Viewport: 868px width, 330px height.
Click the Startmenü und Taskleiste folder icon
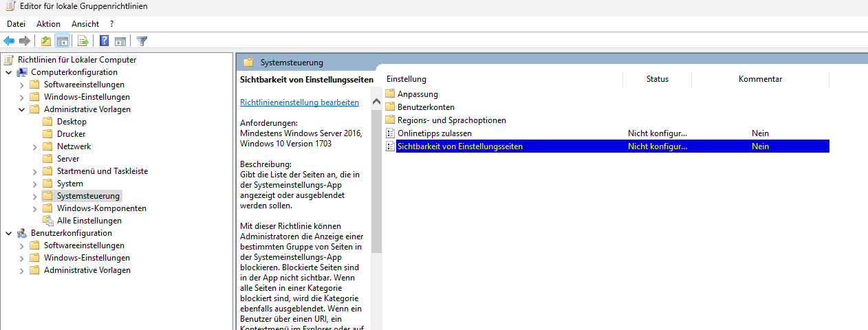click(x=47, y=171)
